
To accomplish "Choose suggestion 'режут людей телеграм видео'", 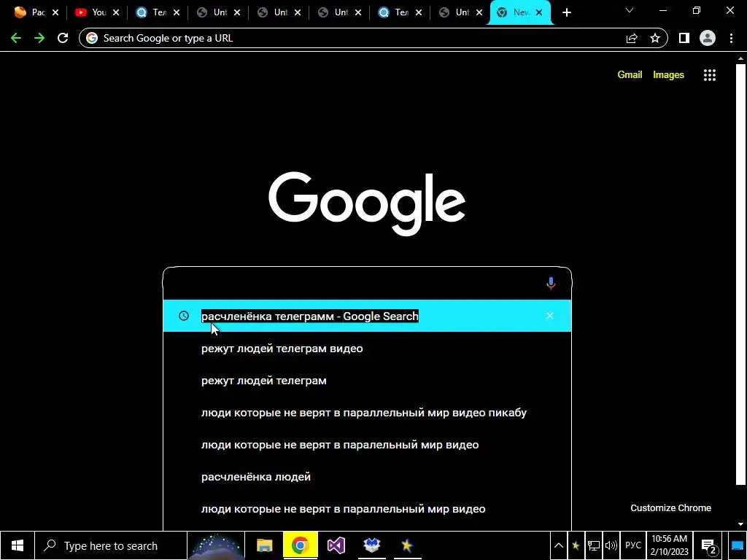I will pos(367,349).
